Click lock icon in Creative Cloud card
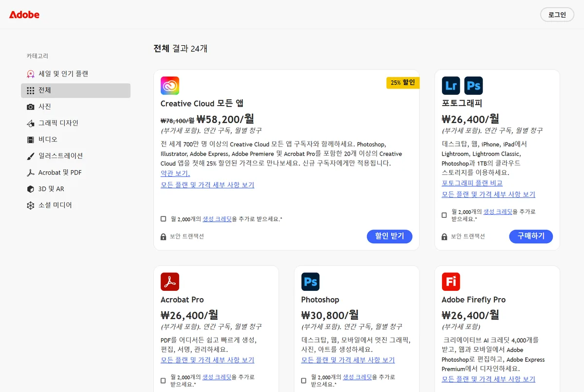 (x=164, y=237)
